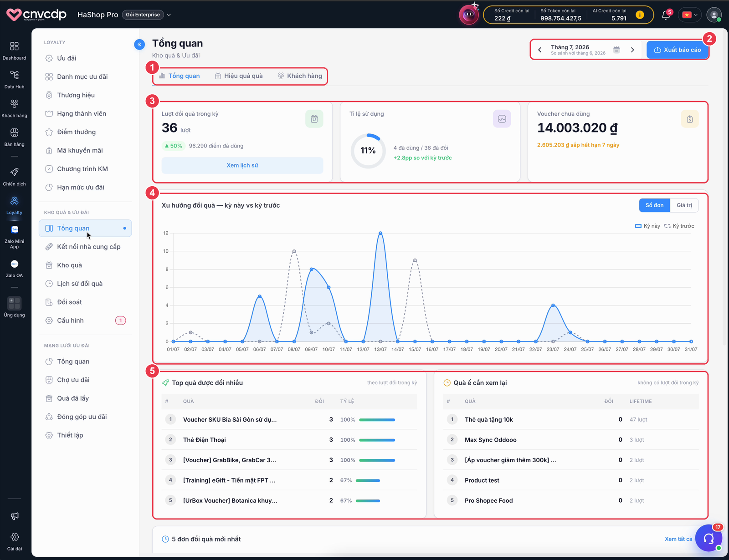Screen dimensions: 729x560
Task: Open the language flag dropdown
Action: pyautogui.click(x=690, y=15)
